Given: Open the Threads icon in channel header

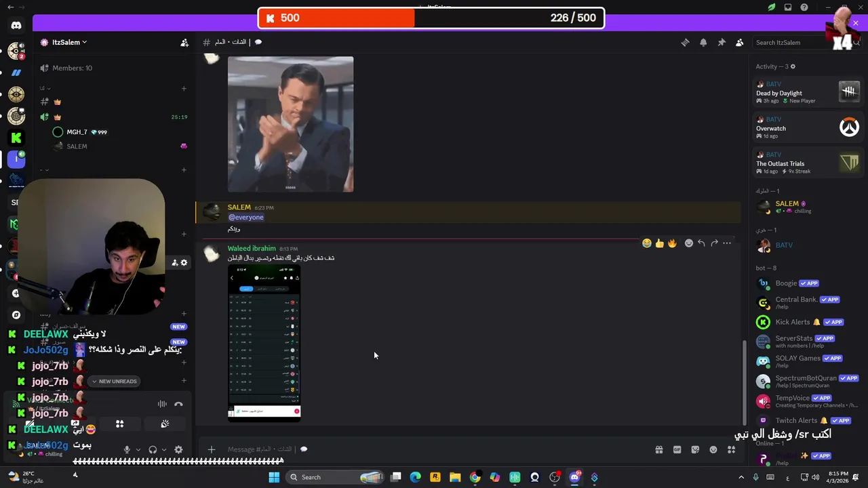Looking at the screenshot, I should (x=685, y=42).
